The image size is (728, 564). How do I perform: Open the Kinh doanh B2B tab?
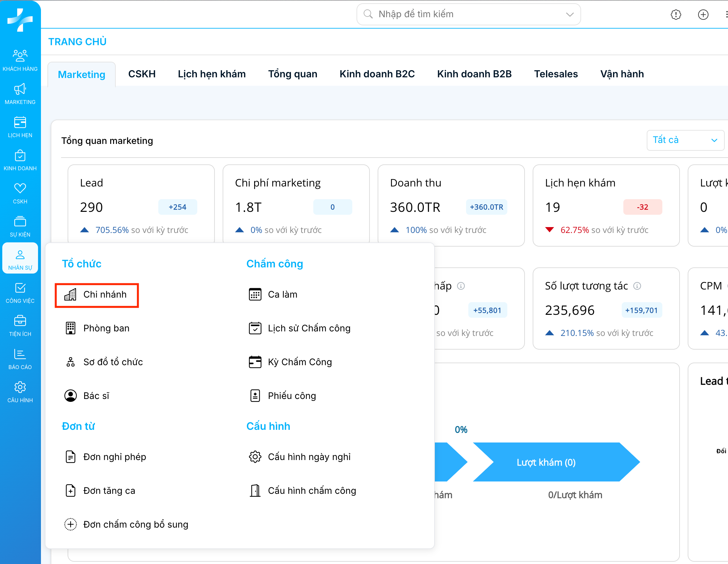tap(474, 74)
